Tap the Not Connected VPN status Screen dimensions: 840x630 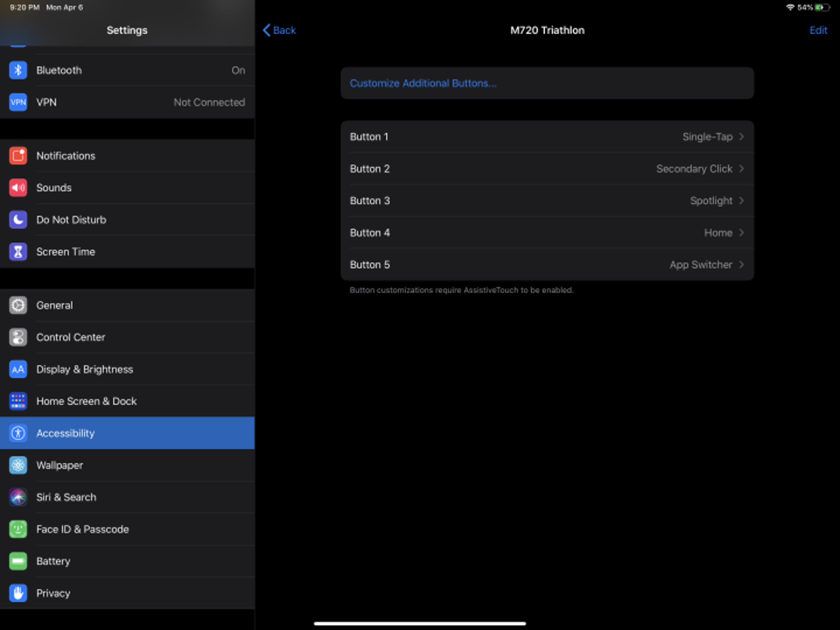click(209, 102)
